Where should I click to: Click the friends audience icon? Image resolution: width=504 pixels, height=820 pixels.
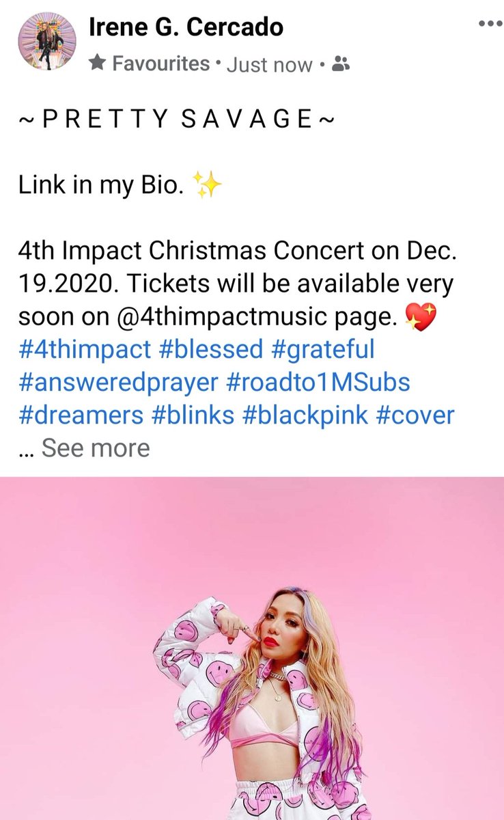coord(339,65)
